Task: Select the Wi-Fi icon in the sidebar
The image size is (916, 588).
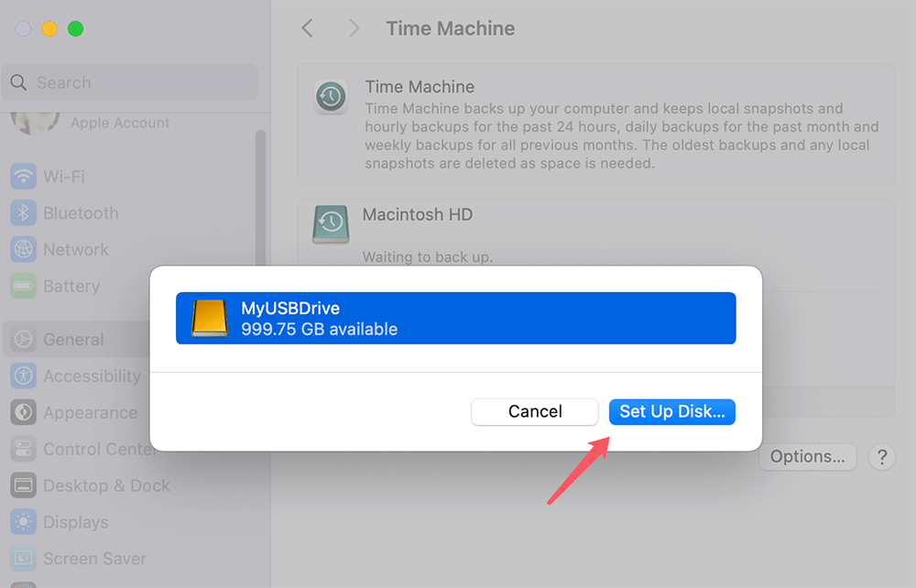Action: (21, 176)
